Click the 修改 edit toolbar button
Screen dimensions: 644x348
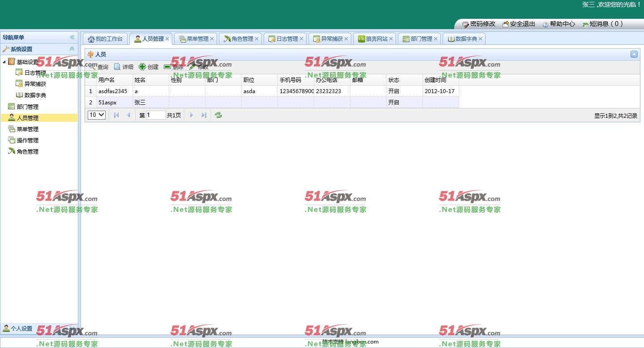tap(199, 67)
